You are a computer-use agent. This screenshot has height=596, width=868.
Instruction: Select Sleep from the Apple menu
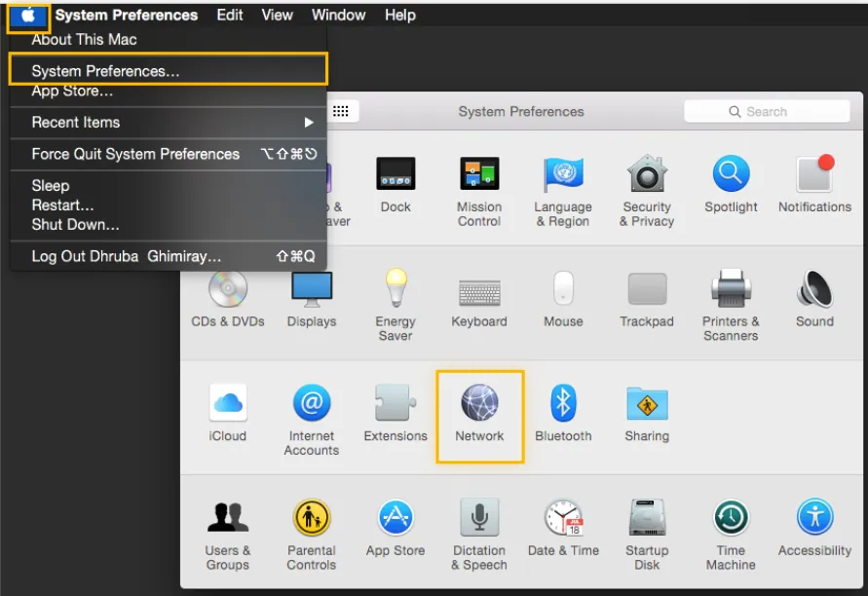click(169, 185)
